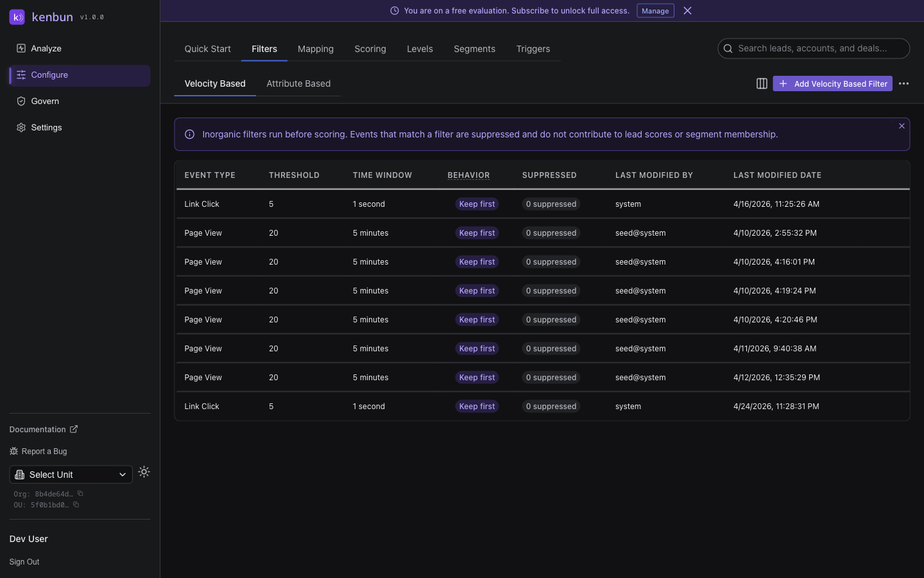This screenshot has height=578, width=924.
Task: Click 0 suppressed badge in 4/16/2026 row
Action: (551, 204)
